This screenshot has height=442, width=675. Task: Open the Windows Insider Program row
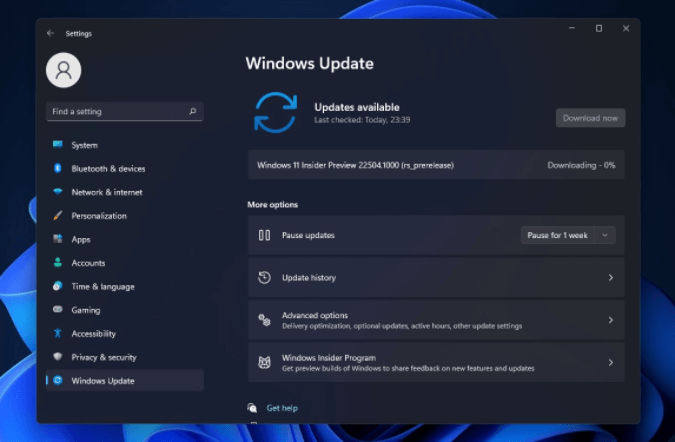pyautogui.click(x=436, y=362)
